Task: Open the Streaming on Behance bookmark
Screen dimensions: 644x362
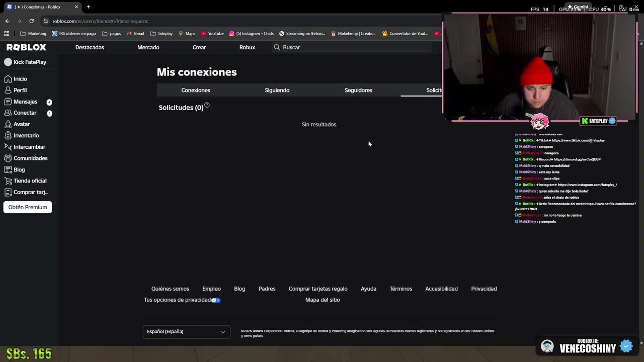Action: tap(302, 34)
